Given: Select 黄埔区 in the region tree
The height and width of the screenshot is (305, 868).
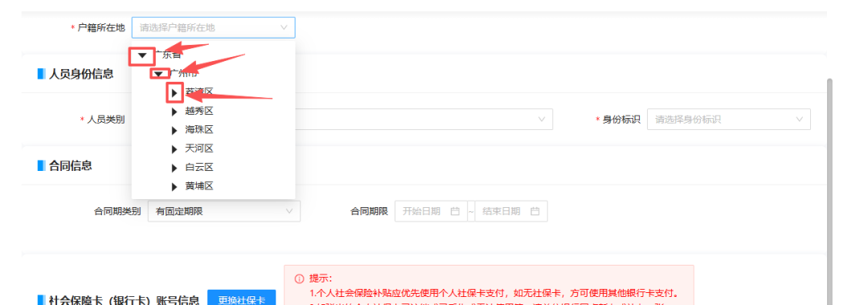Looking at the screenshot, I should (199, 187).
